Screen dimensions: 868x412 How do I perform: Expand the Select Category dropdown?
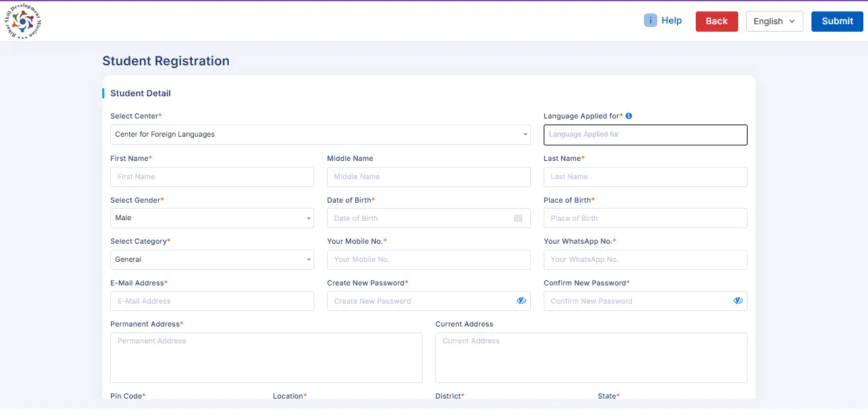click(x=212, y=260)
